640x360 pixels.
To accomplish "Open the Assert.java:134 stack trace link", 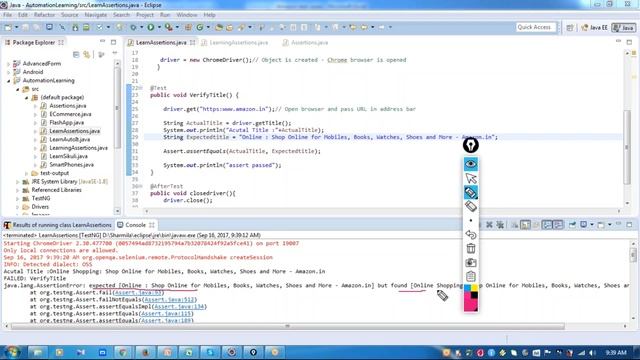I will (x=179, y=307).
